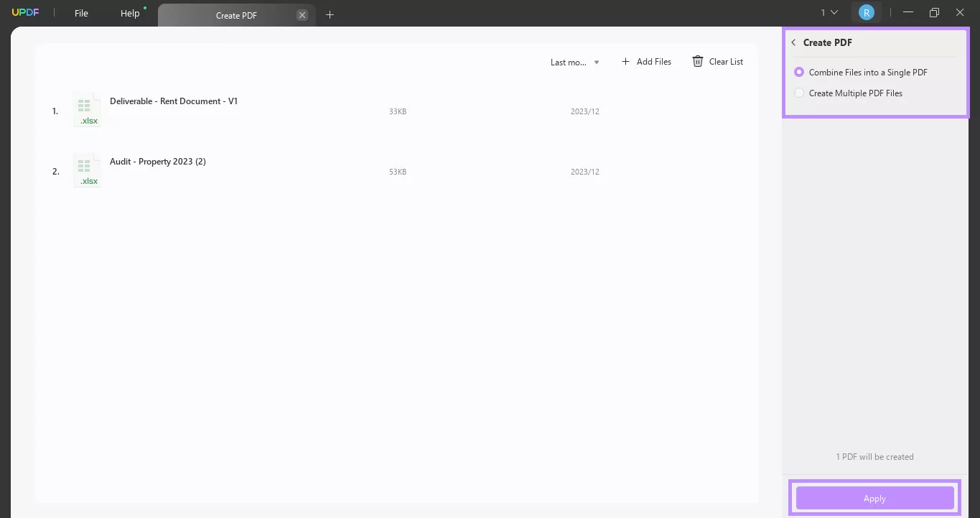Click the UPDF logo
Screen dimensions: 980x518
(x=25, y=11)
